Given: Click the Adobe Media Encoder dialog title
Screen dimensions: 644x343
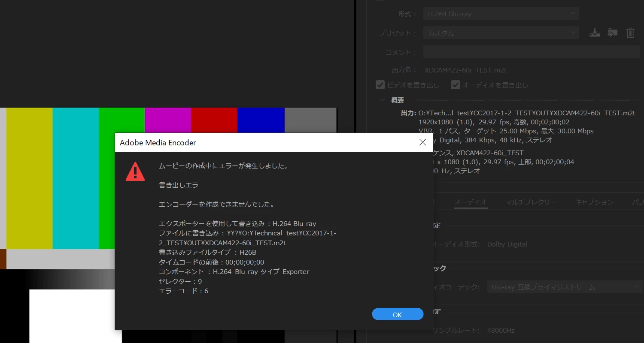Looking at the screenshot, I should coord(158,142).
